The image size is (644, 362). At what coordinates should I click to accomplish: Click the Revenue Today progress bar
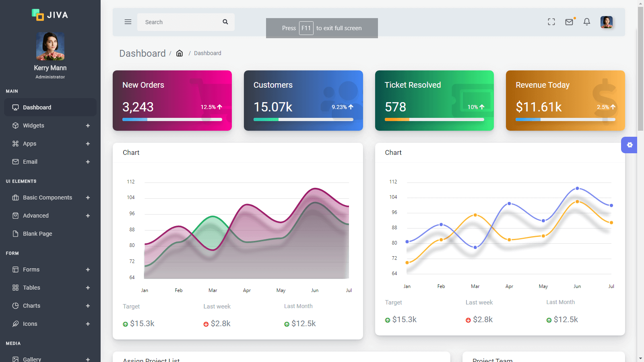tap(566, 119)
